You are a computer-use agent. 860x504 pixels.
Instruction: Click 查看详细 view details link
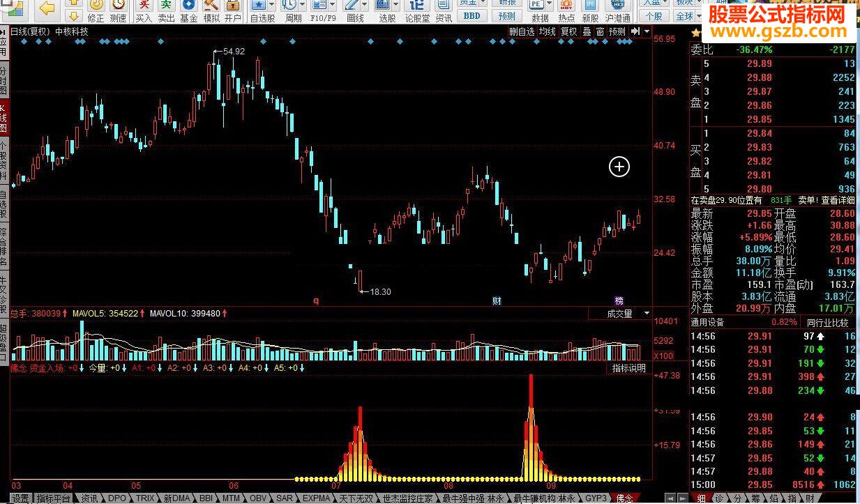point(838,200)
